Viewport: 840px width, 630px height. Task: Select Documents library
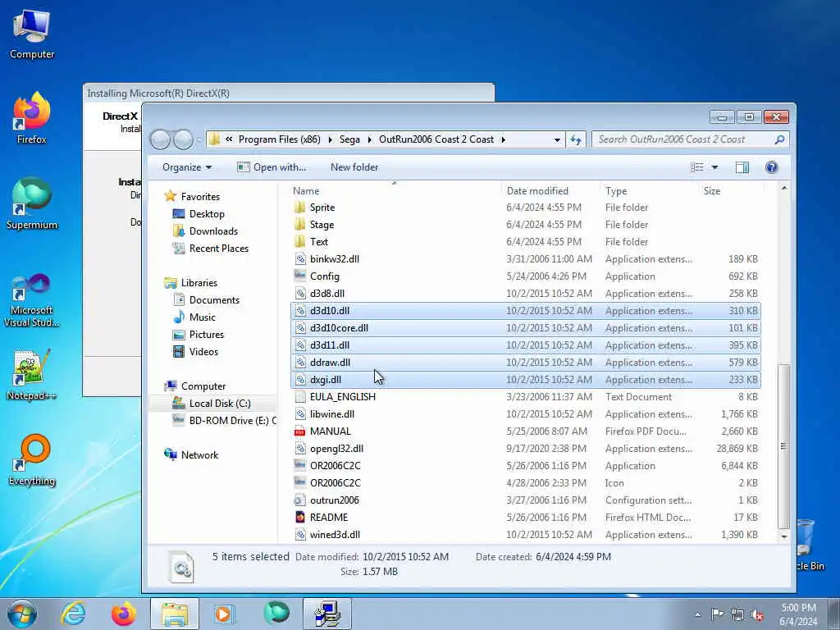(214, 300)
